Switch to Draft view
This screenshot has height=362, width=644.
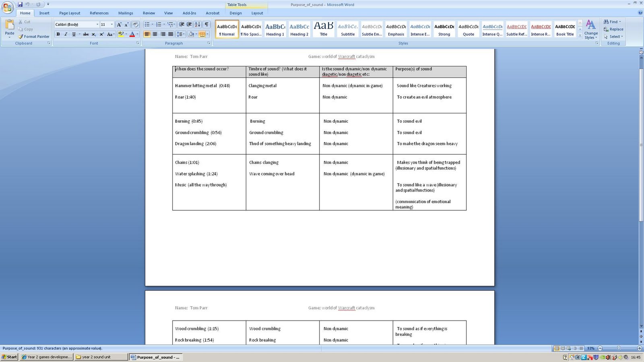581,348
